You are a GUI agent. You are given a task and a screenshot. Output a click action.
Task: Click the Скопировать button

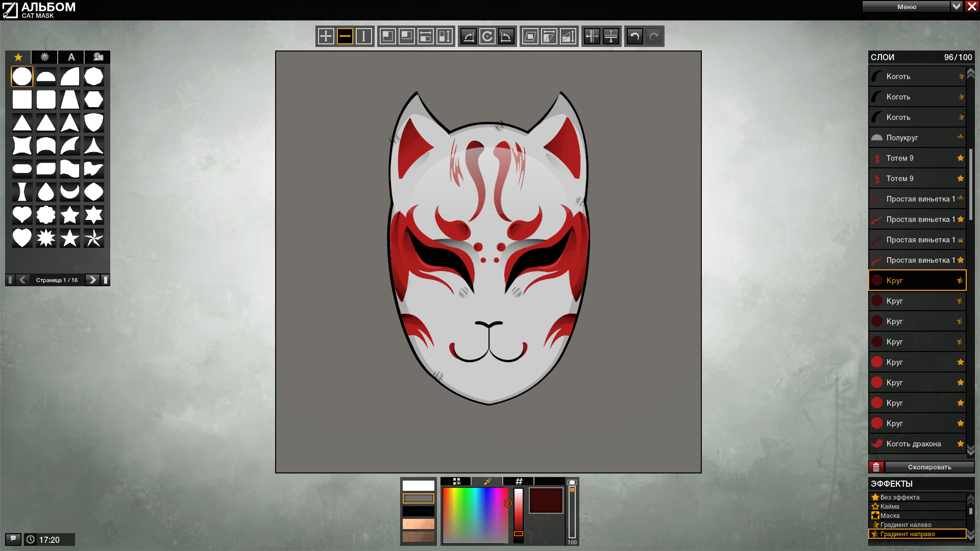click(929, 467)
